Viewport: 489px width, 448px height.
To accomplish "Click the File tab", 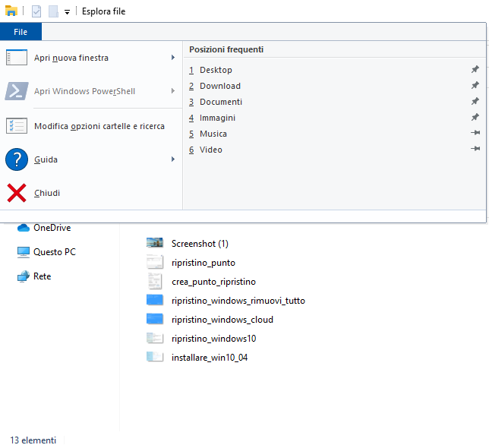I will click(21, 32).
